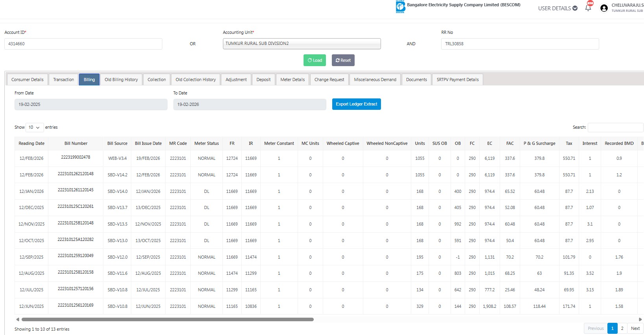Click the Next pagination button
644x335 pixels.
[635, 328]
